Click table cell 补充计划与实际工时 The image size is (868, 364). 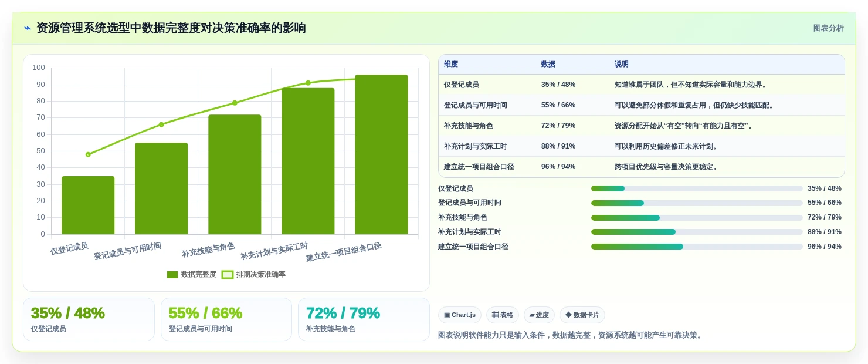[476, 146]
